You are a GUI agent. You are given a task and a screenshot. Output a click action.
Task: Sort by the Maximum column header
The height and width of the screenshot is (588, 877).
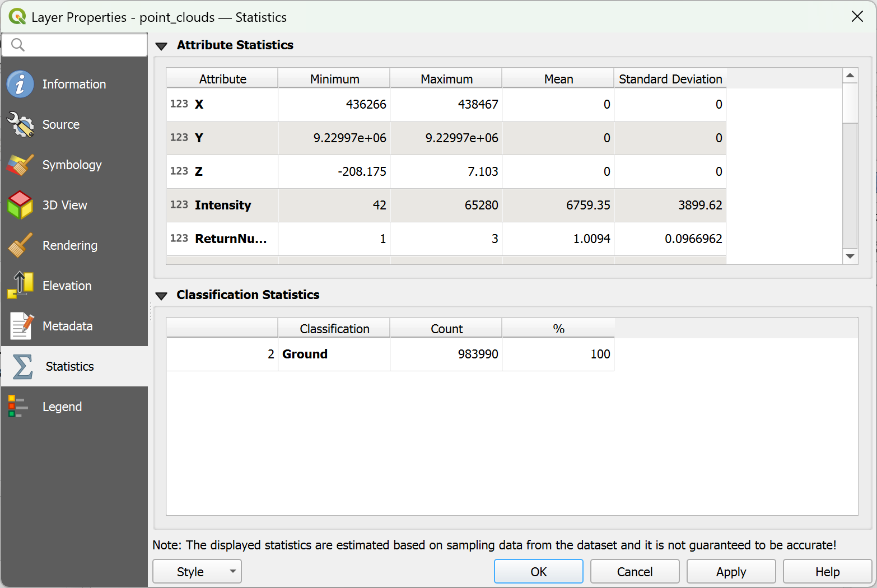tap(446, 79)
